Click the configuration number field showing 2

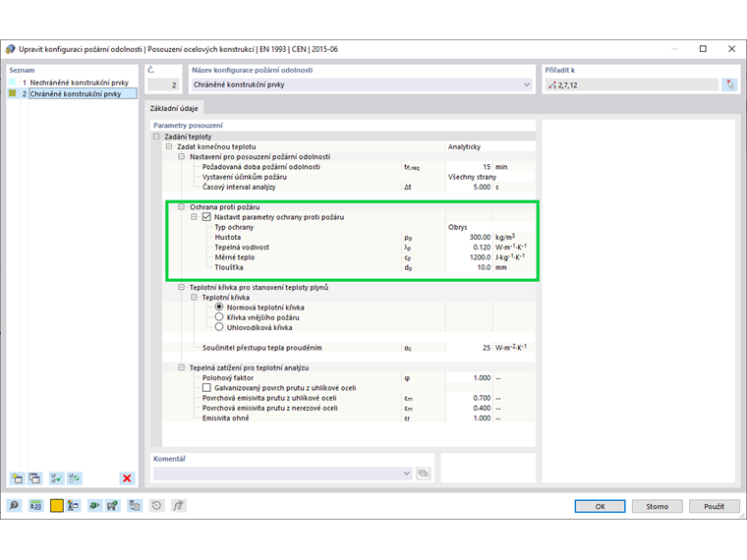(163, 84)
